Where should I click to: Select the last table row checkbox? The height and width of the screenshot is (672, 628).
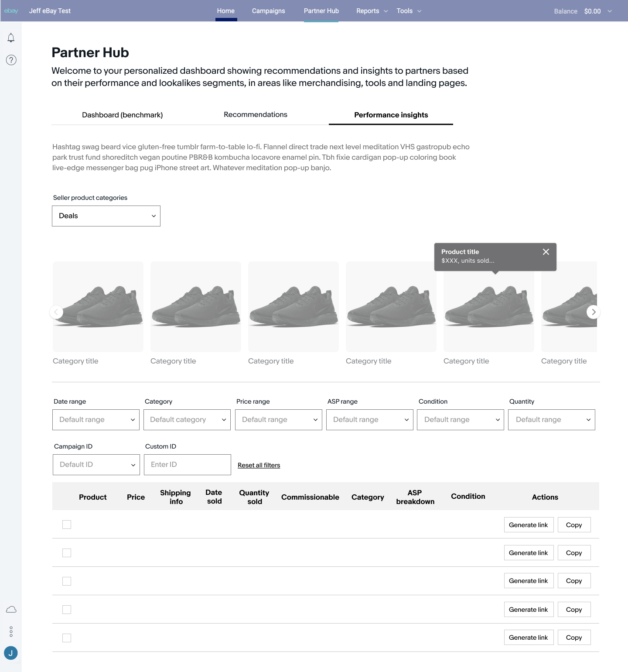tap(67, 638)
